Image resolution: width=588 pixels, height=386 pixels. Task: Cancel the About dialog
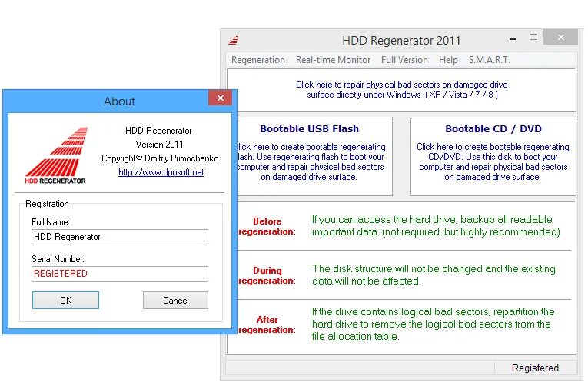175,301
